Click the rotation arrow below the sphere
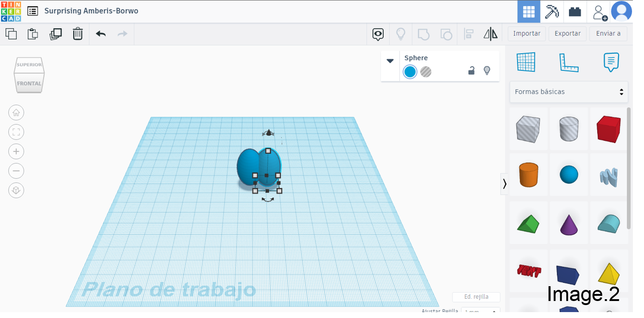 click(x=268, y=200)
